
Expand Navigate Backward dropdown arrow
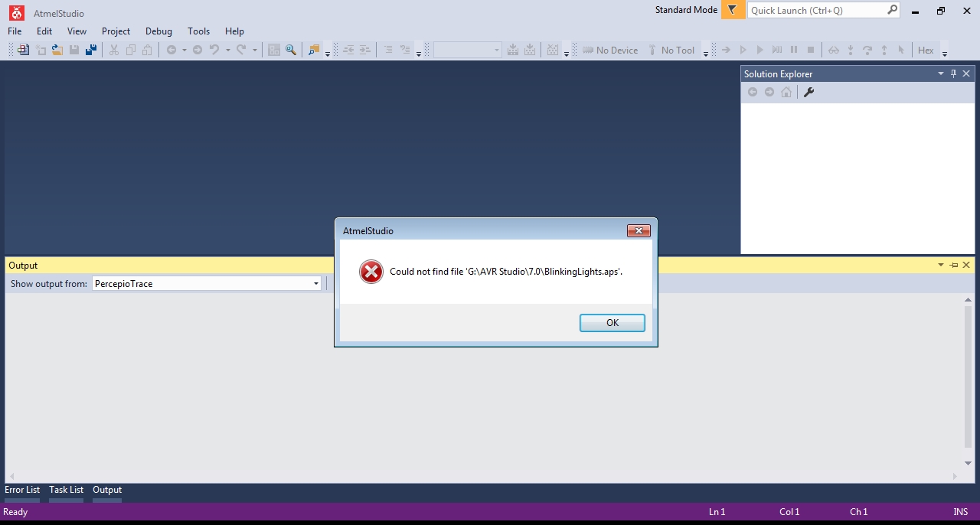point(184,51)
